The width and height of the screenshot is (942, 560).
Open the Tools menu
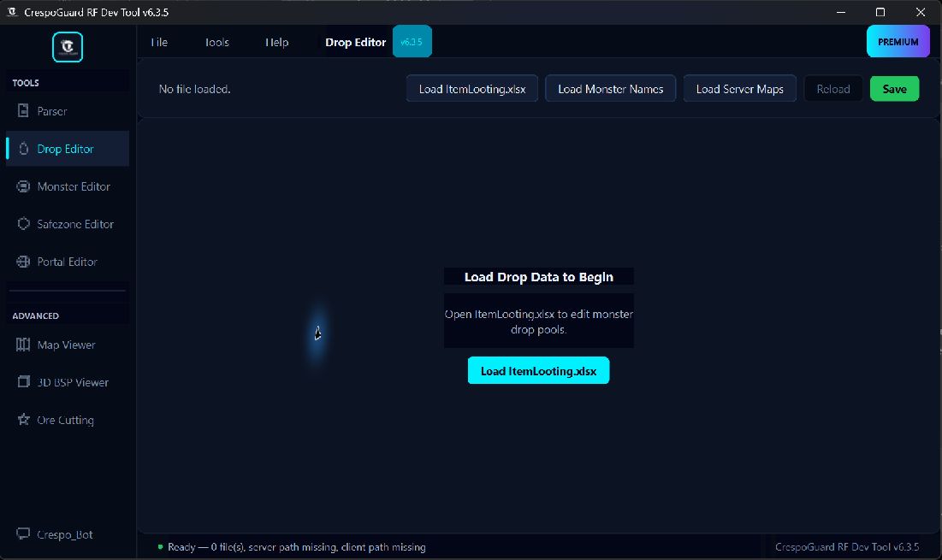[x=216, y=42]
